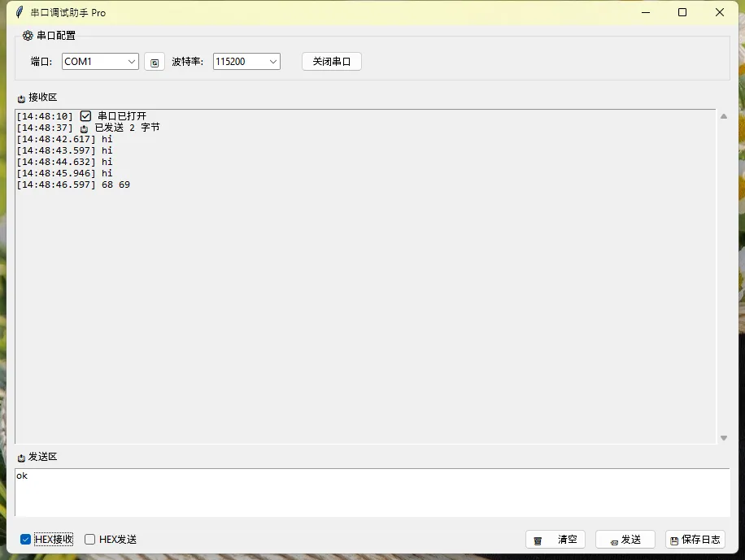Click the log line timestamped 14:48:45.946
745x560 pixels.
(x=64, y=173)
